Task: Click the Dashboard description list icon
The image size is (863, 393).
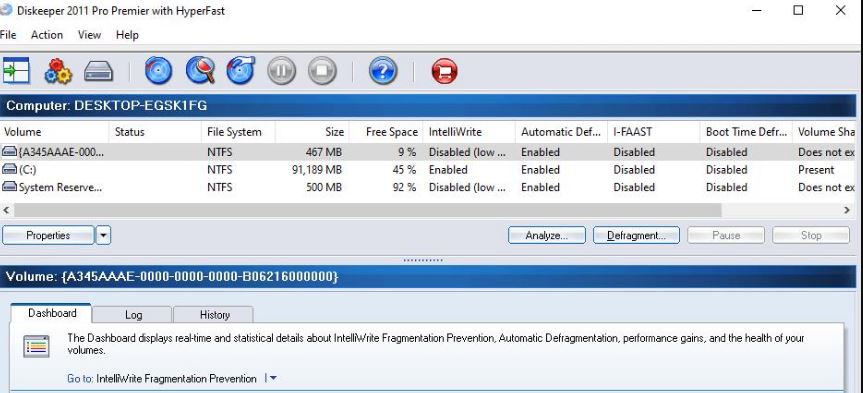Action: click(x=36, y=346)
